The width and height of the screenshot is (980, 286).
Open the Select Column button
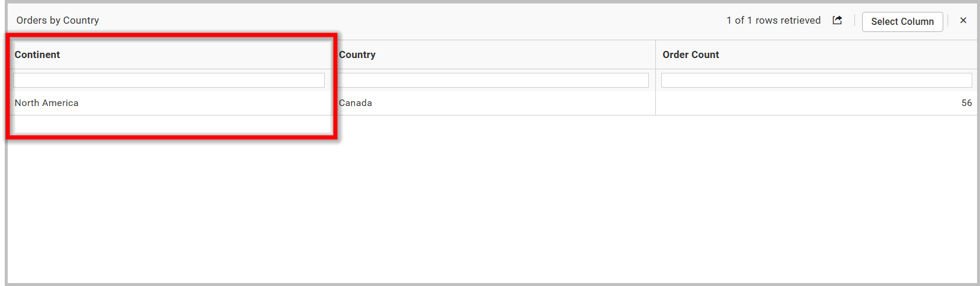pos(902,22)
